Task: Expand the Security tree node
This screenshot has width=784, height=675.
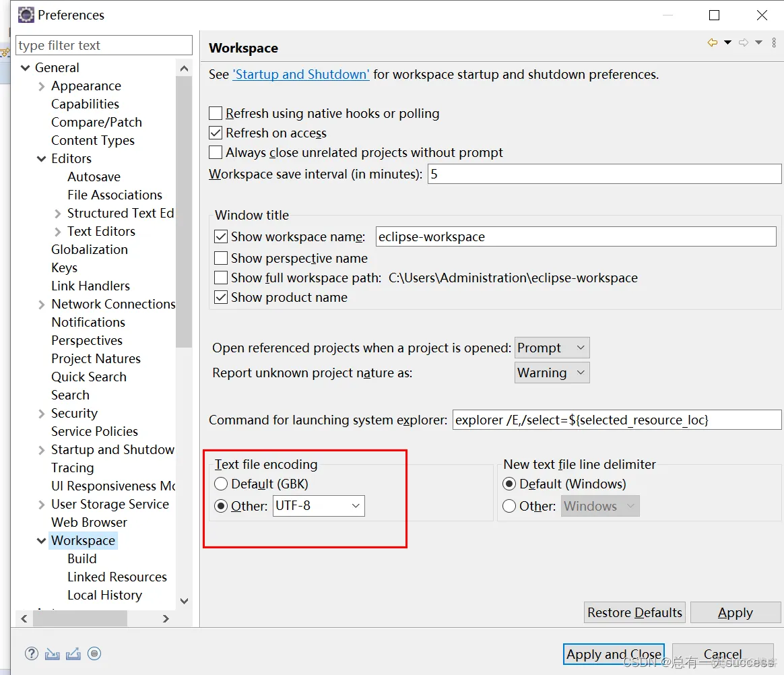Action: coord(42,414)
